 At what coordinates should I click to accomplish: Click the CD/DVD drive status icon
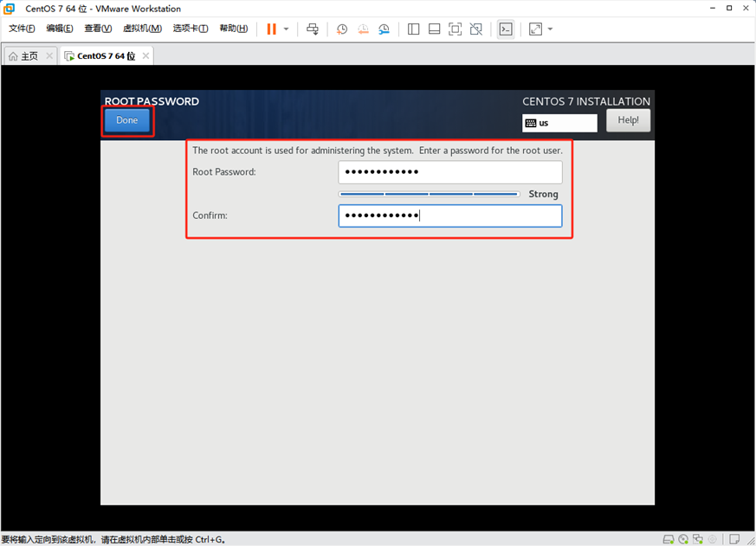coord(683,539)
